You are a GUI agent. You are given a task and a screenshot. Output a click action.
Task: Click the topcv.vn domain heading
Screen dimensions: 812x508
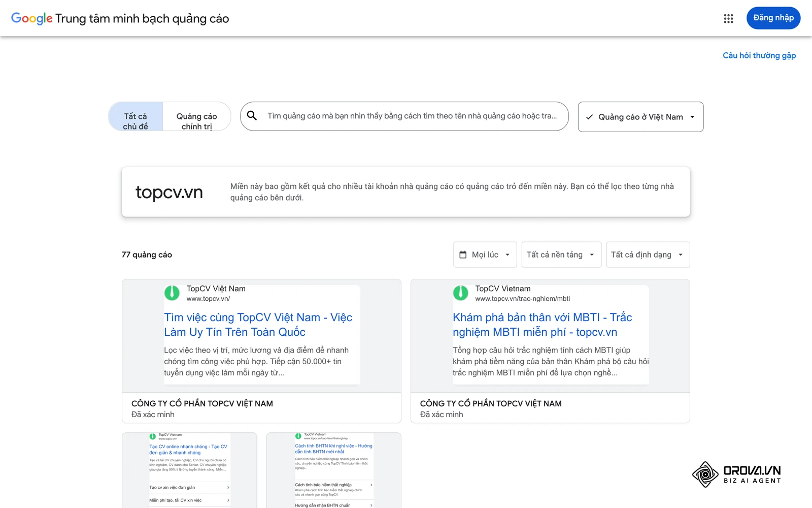[169, 193]
